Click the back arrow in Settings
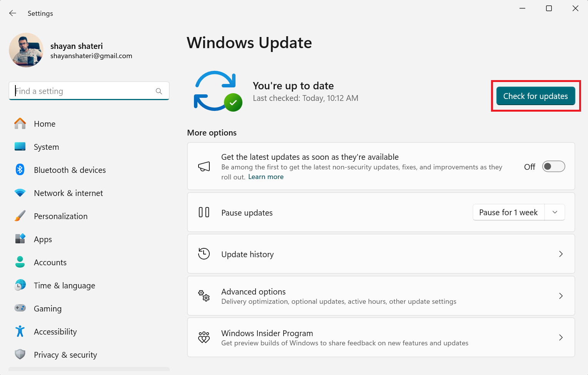Viewport: 588px width, 375px height. pos(13,13)
